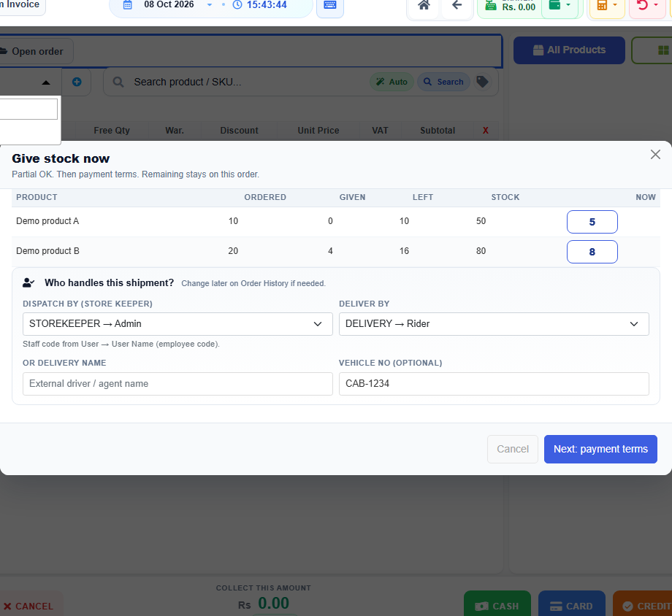
Task: Open the cash drawer Rs. 0.00 button
Action: point(510,6)
